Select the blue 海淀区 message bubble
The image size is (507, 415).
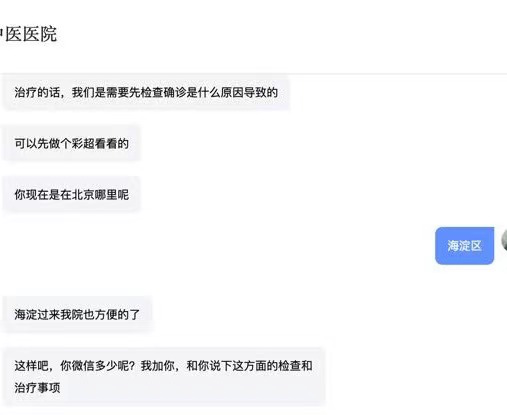pyautogui.click(x=464, y=246)
